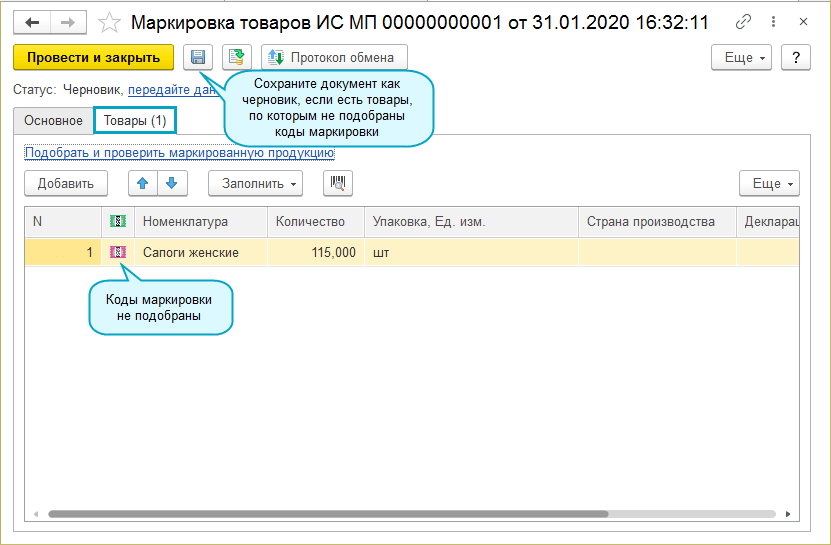
Task: Move row up with blue up arrow
Action: tap(143, 183)
